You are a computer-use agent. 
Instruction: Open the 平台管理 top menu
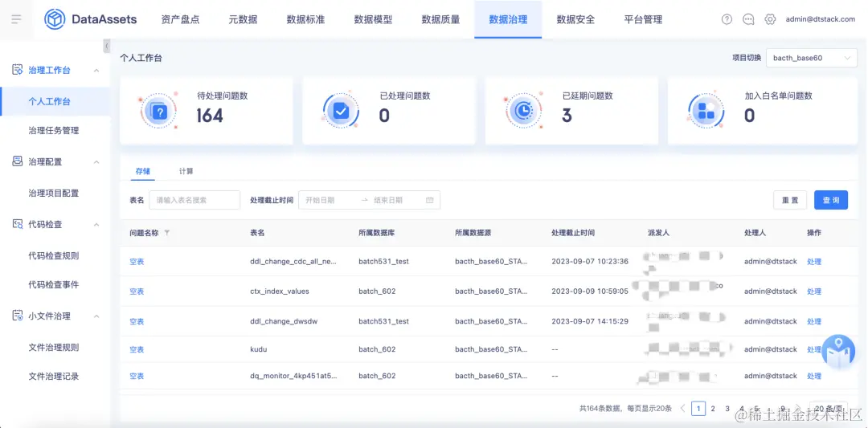coord(643,19)
